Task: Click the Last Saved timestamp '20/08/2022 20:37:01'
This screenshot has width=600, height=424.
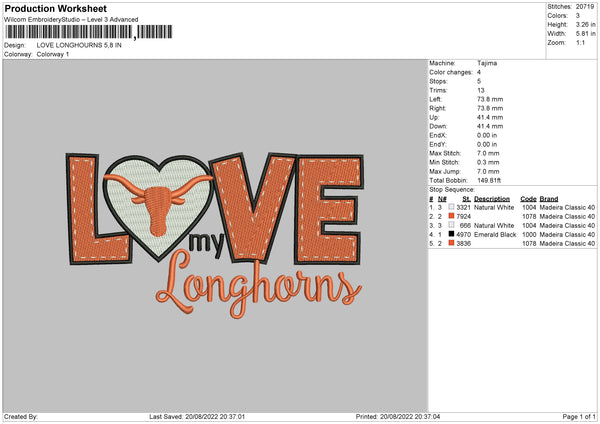Action: (x=215, y=417)
